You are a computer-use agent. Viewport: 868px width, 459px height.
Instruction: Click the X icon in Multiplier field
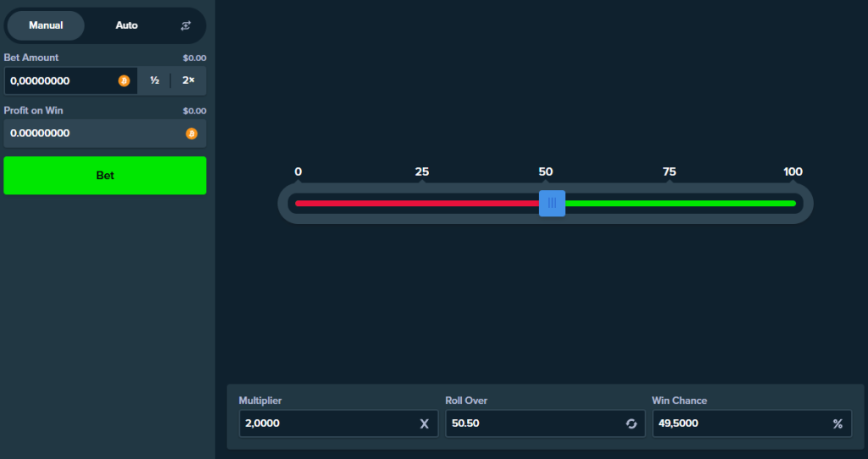pos(425,423)
